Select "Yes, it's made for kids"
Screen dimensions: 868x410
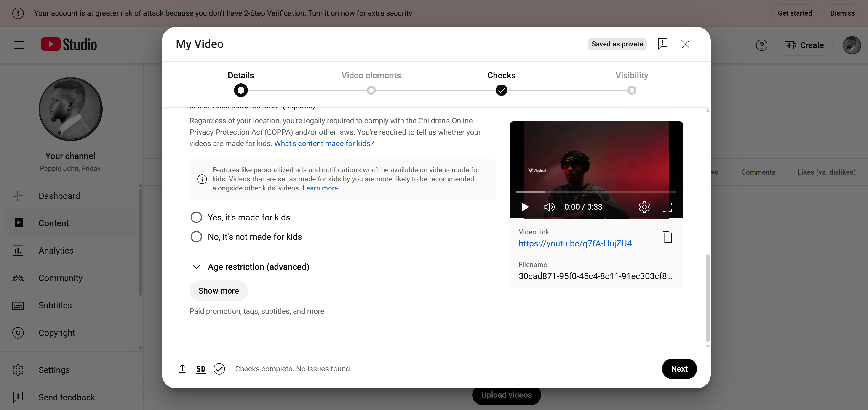(x=196, y=217)
